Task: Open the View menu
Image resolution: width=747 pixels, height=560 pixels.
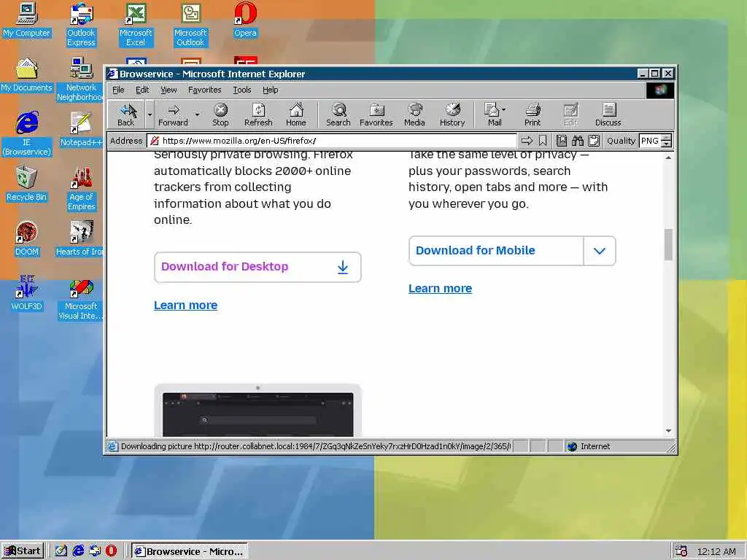Action: pyautogui.click(x=169, y=90)
